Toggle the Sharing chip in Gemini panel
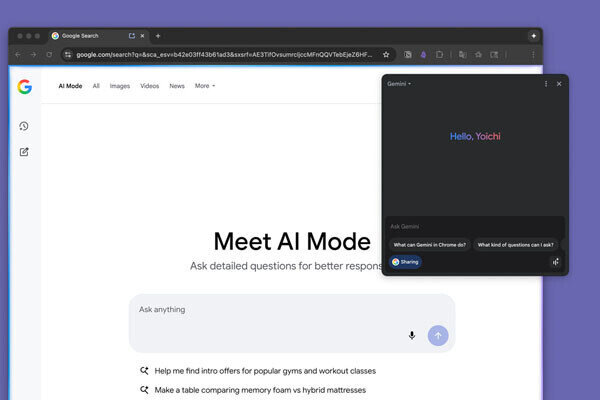600x400 pixels. (x=406, y=262)
